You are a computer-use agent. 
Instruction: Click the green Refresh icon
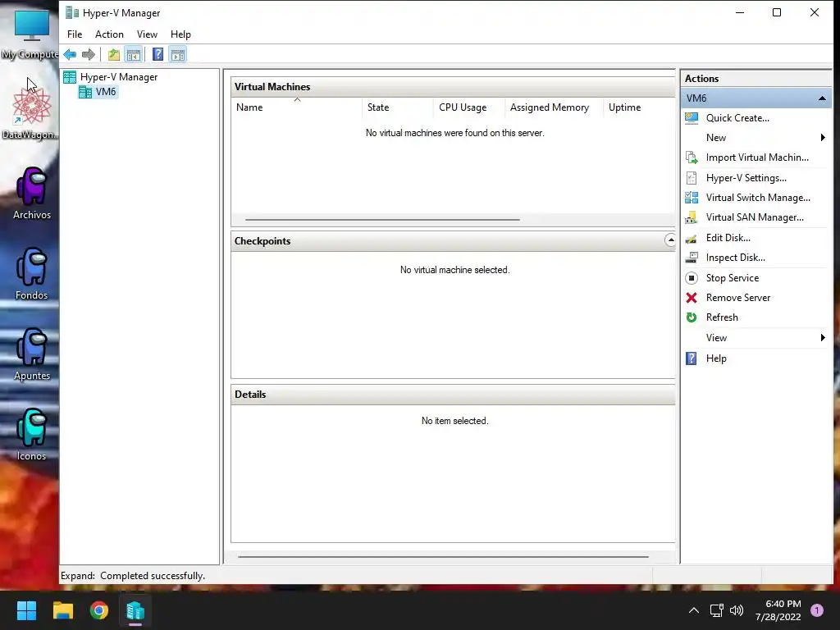[692, 317]
